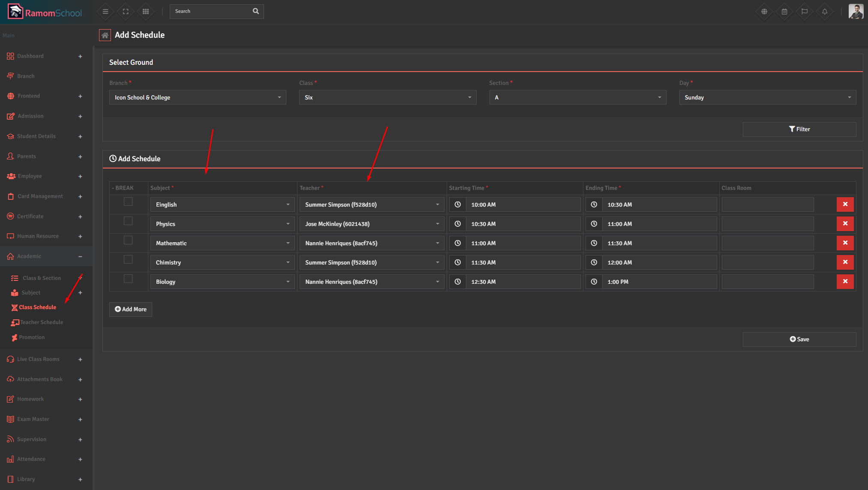
Task: Click the notification bell icon
Action: coord(825,12)
